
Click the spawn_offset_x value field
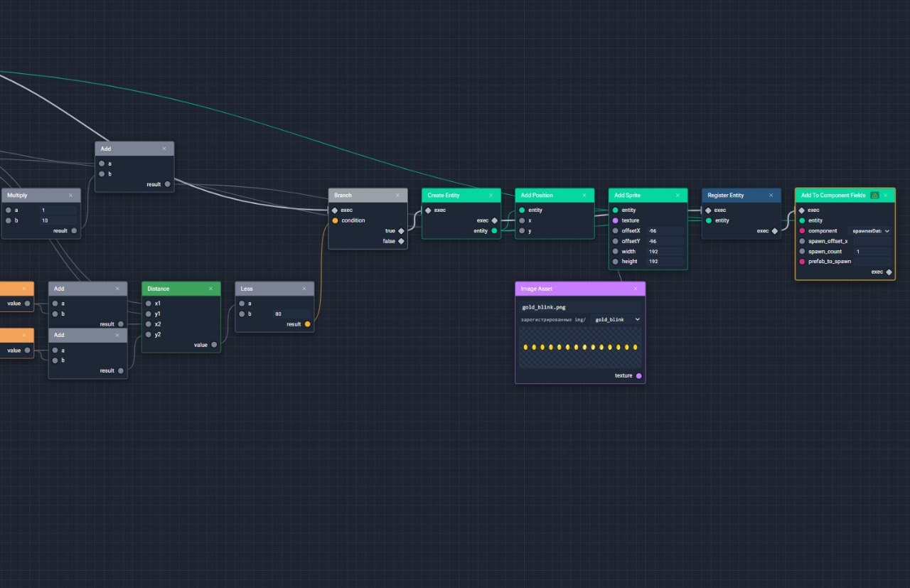872,241
